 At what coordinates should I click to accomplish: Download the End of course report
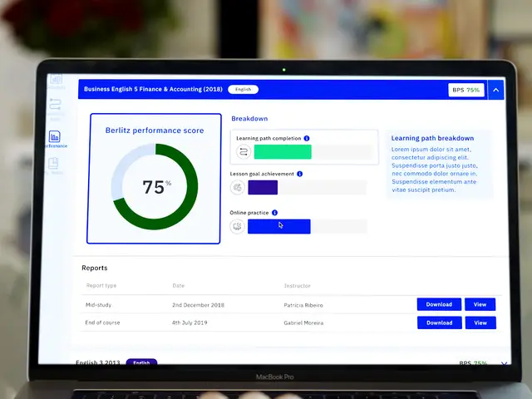click(440, 323)
